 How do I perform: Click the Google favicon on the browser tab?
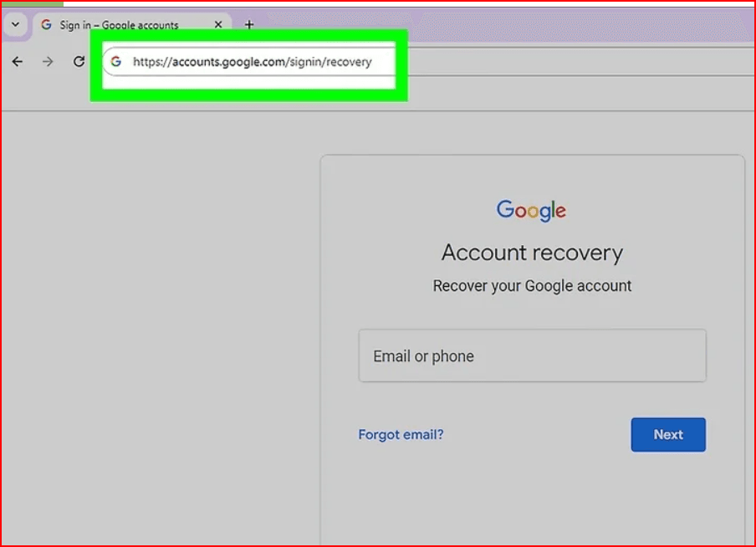coord(46,25)
